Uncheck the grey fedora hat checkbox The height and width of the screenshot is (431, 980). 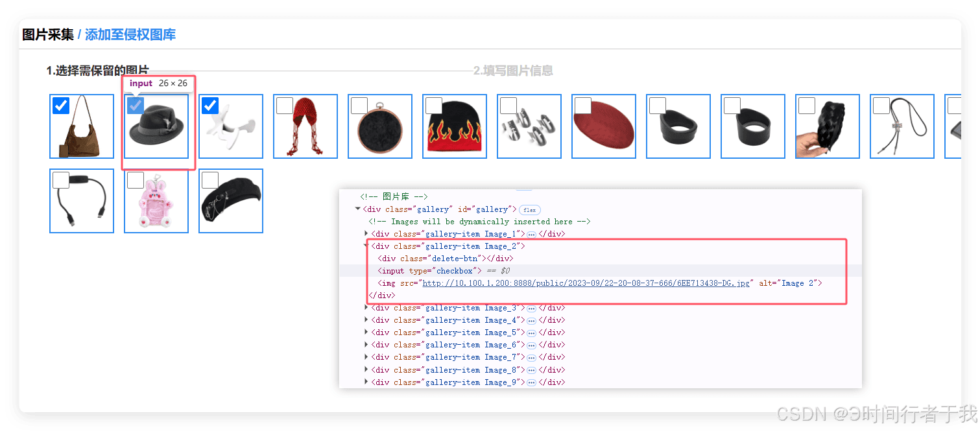pos(135,106)
